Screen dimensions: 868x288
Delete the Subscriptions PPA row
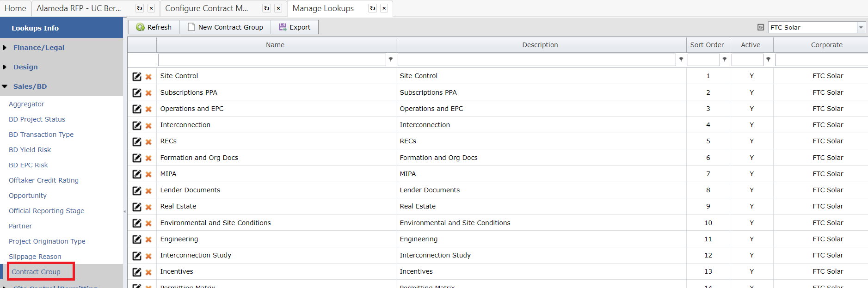148,93
